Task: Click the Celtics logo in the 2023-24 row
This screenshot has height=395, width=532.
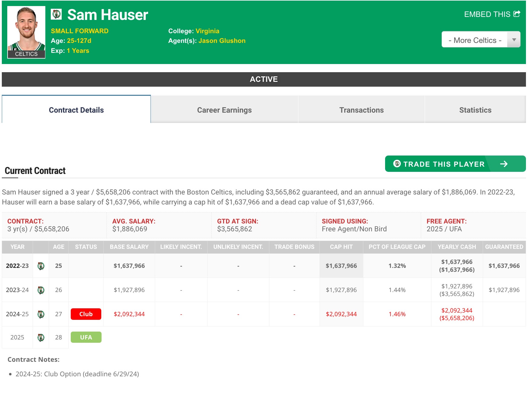Action: [41, 290]
